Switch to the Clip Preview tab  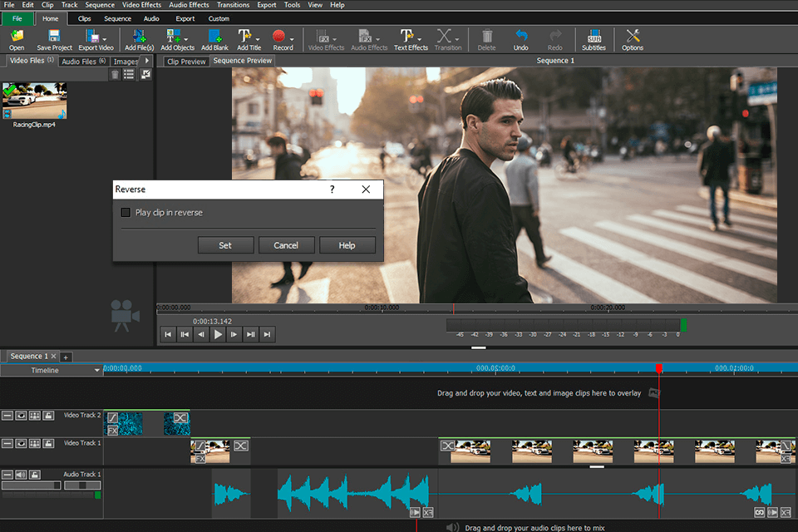coord(185,62)
